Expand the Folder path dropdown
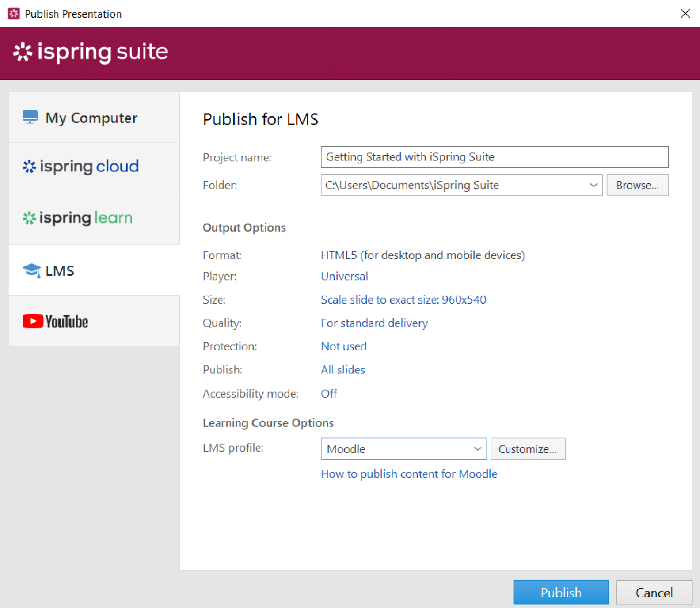Viewport: 700px width, 608px height. (593, 185)
